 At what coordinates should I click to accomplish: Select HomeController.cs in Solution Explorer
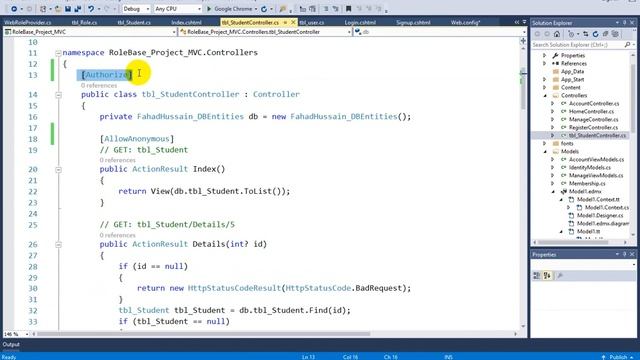[x=591, y=111]
